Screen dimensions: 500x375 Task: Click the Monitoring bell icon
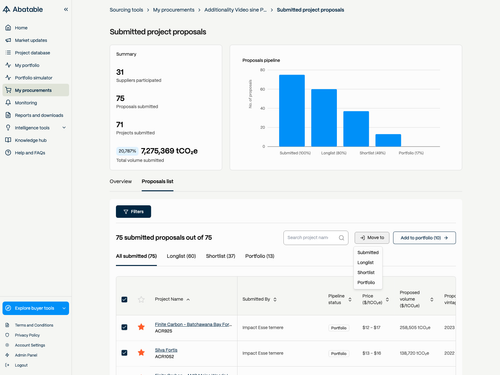[8, 103]
